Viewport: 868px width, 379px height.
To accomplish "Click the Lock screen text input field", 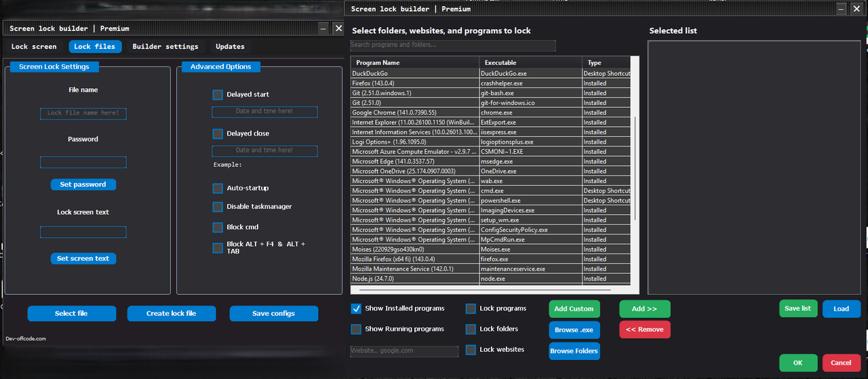I will coord(83,233).
